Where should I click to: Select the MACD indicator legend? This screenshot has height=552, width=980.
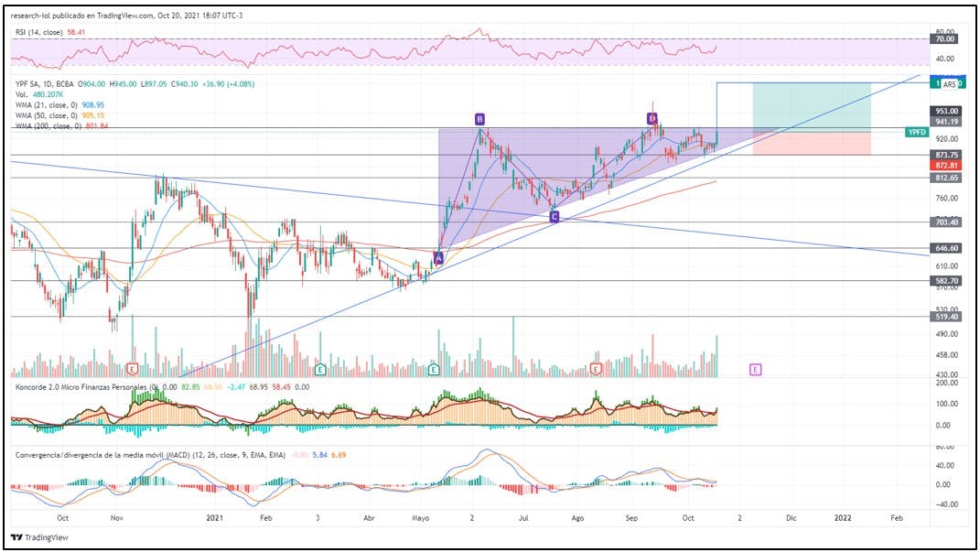(180, 455)
